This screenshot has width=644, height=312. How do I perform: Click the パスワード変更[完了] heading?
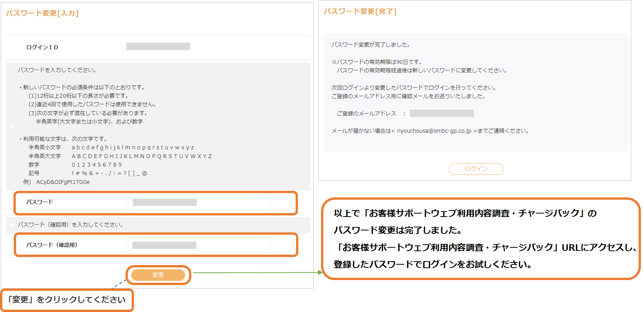click(x=360, y=12)
